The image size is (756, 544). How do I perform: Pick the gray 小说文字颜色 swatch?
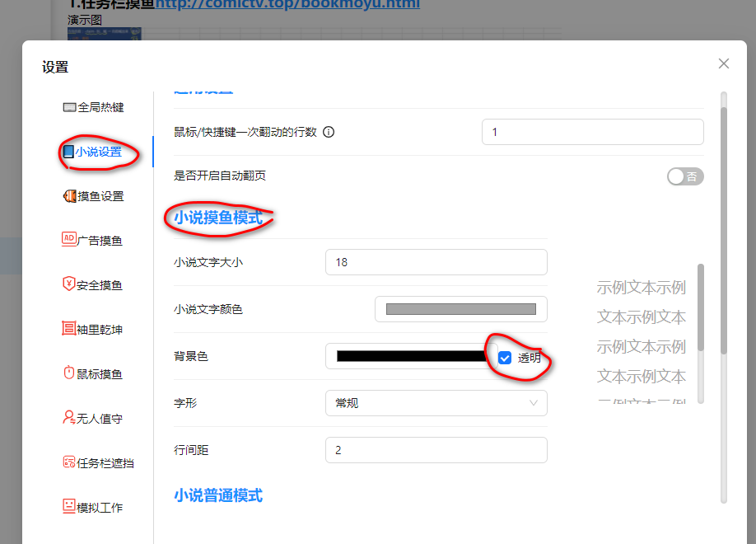[460, 309]
